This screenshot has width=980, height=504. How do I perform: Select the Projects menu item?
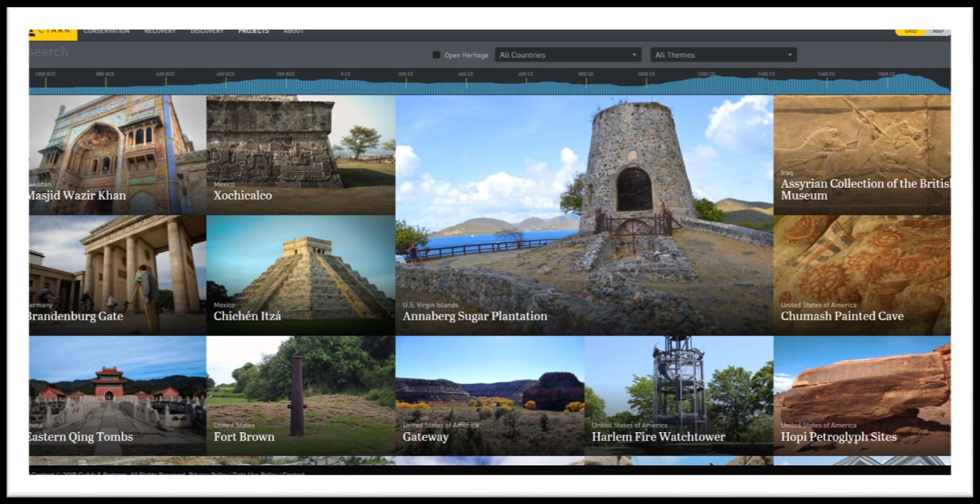click(254, 32)
